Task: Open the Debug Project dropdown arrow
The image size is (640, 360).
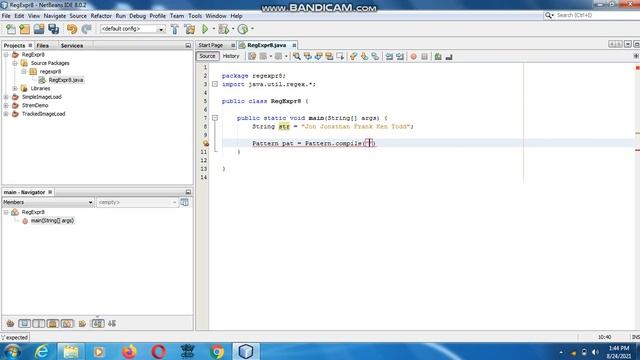Action: pyautogui.click(x=233, y=29)
